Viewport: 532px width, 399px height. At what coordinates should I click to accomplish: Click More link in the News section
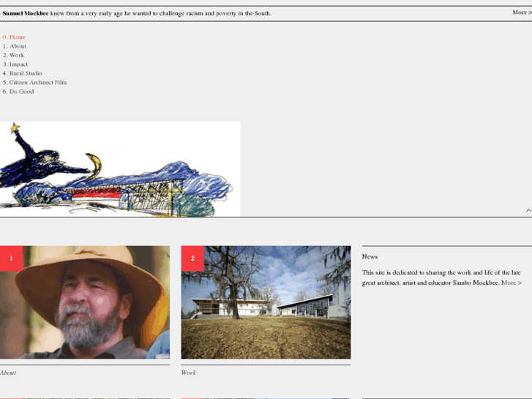[512, 283]
